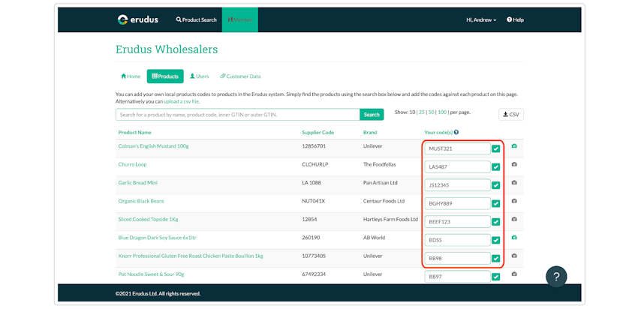Click camera icon for Pot Noodle row

coord(514,274)
